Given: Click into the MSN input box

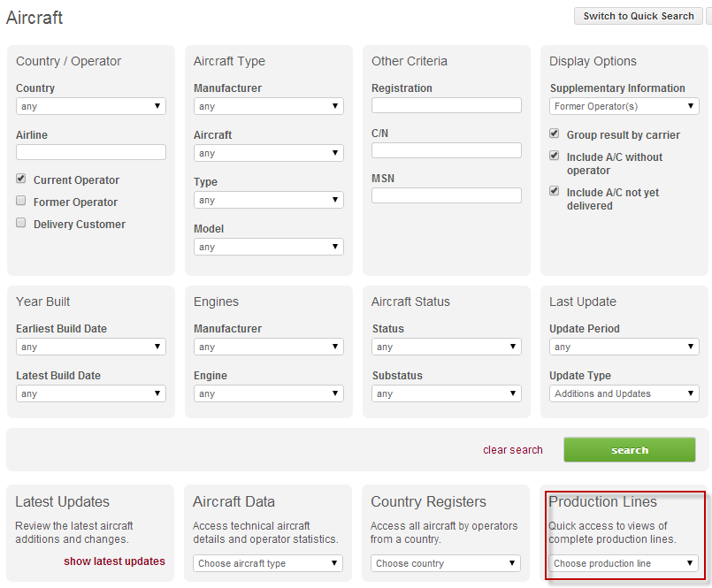Looking at the screenshot, I should [447, 195].
